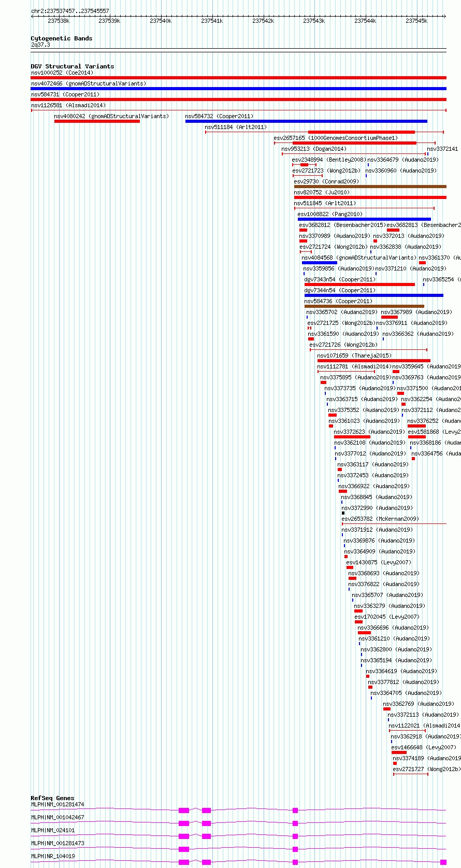This screenshot has width=461, height=868.
Task: Select nsv3370989 (Audano2019) label
Action: click(335, 236)
